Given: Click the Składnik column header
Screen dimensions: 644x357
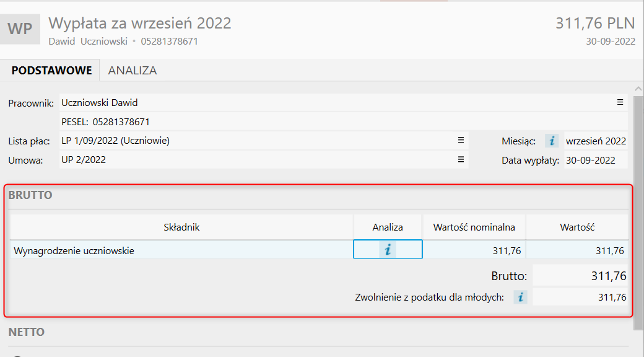Looking at the screenshot, I should pos(181,227).
